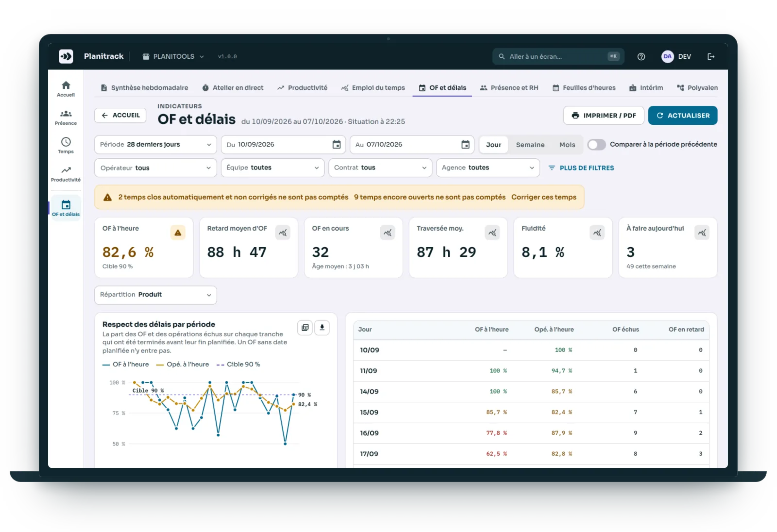
Task: Expand the Répartition Produit dropdown
Action: pyautogui.click(x=155, y=295)
